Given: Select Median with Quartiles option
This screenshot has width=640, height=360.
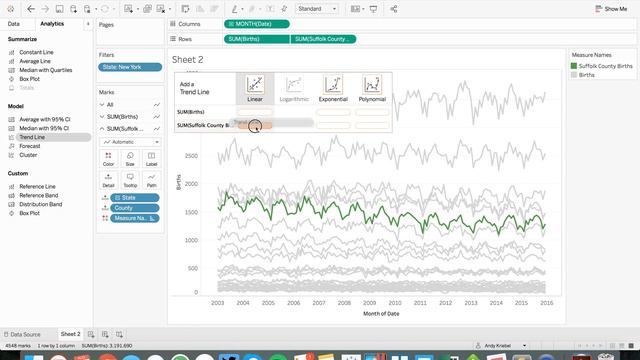Looking at the screenshot, I should [45, 70].
